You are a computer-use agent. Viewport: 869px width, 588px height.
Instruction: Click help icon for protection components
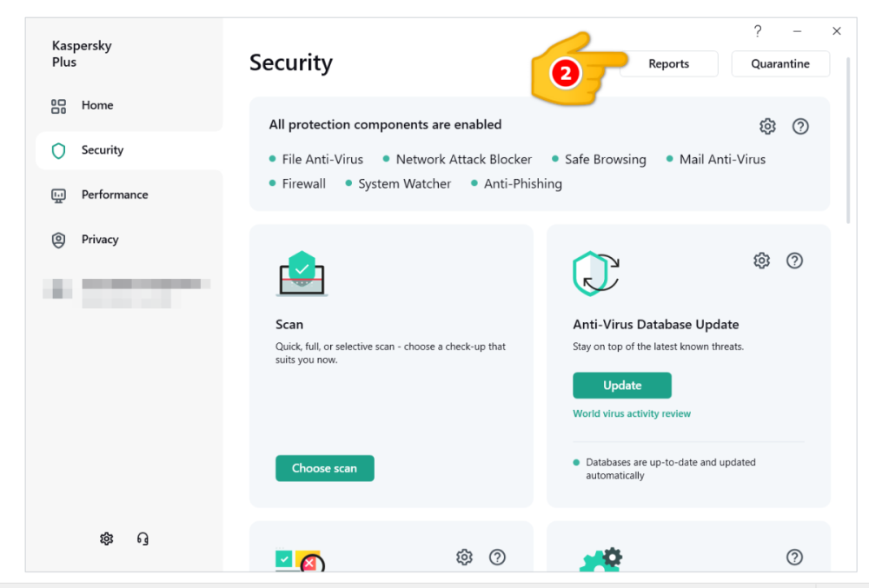[x=800, y=126]
